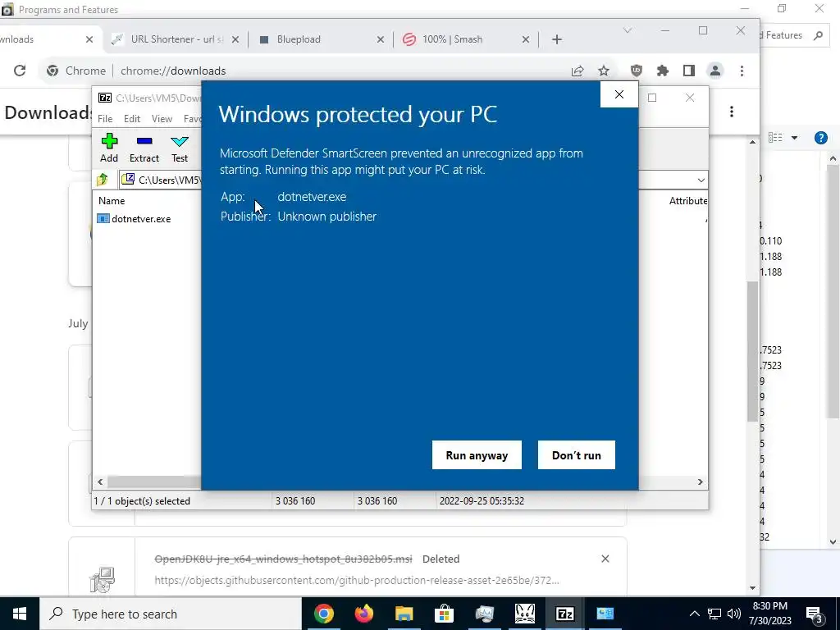This screenshot has height=630, width=840.
Task: Click the left arrow of 7-Zip horizontal scrollbar
Action: coord(100,482)
